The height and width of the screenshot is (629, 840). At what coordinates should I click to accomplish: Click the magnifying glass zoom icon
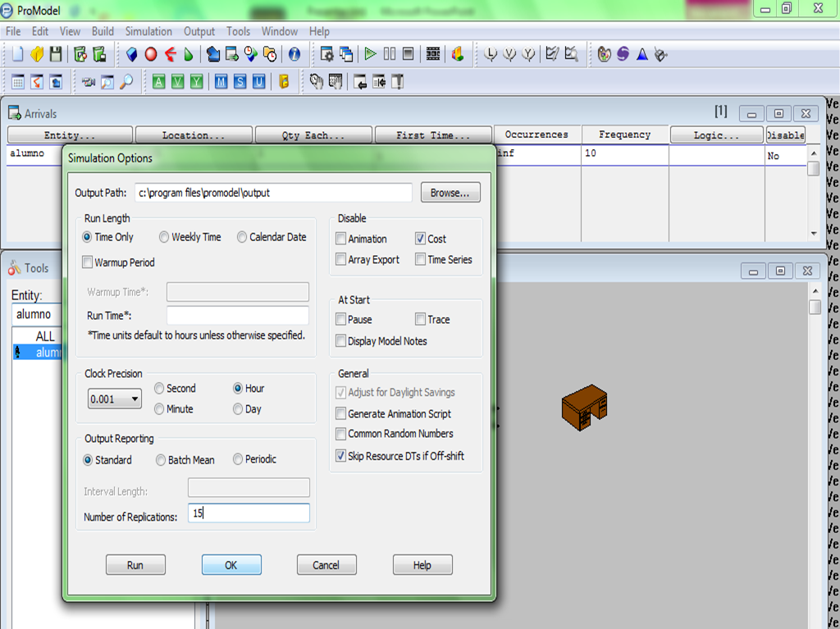(x=126, y=81)
